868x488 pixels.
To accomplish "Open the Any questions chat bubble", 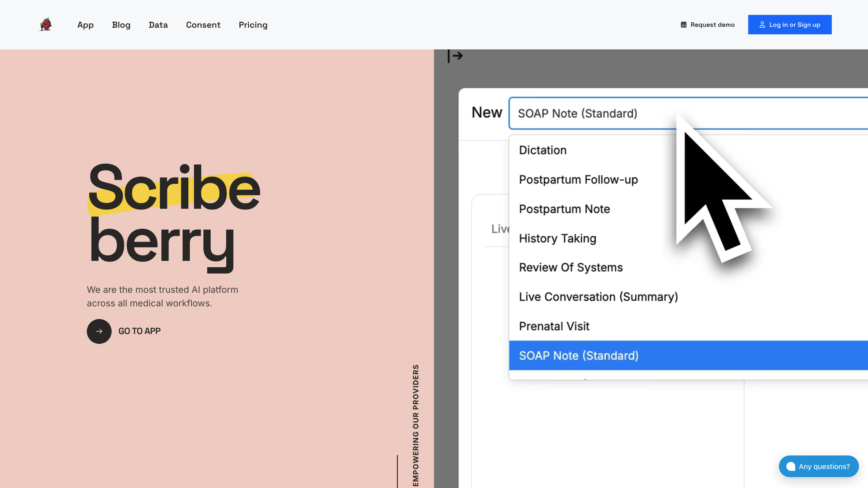I will 819,466.
